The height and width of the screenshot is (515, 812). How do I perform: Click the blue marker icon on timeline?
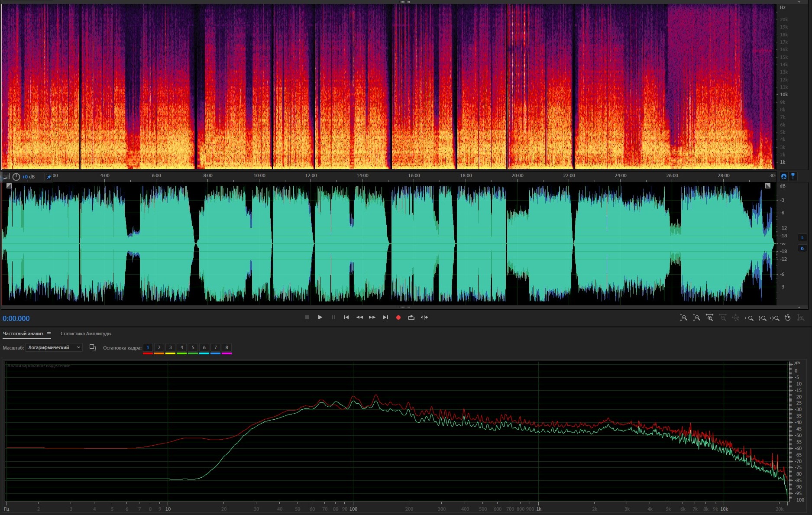(x=793, y=176)
